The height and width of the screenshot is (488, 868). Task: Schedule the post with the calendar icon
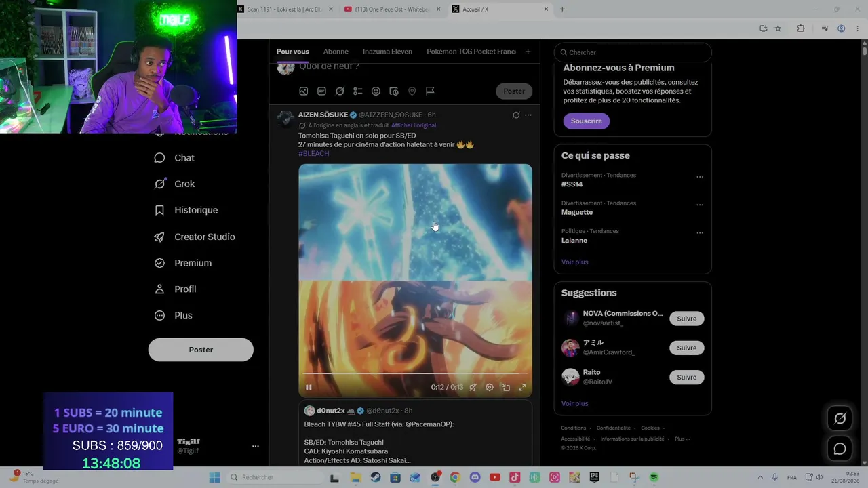[394, 91]
